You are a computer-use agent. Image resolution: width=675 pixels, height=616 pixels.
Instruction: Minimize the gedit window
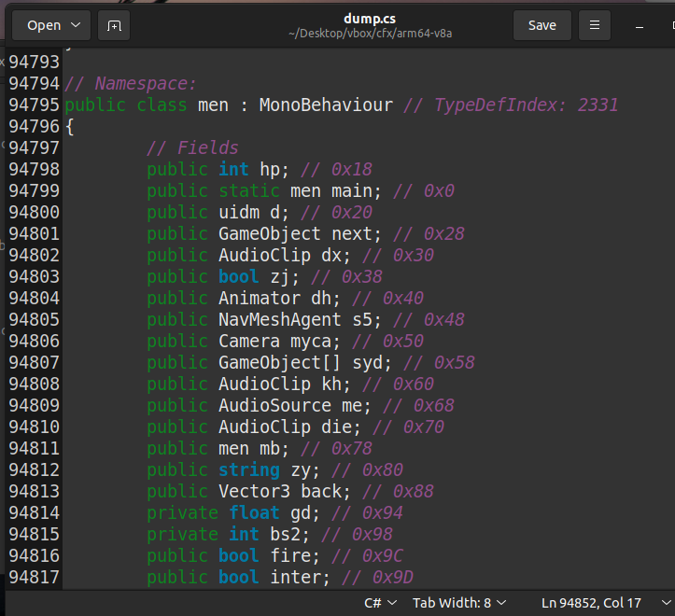pyautogui.click(x=640, y=26)
